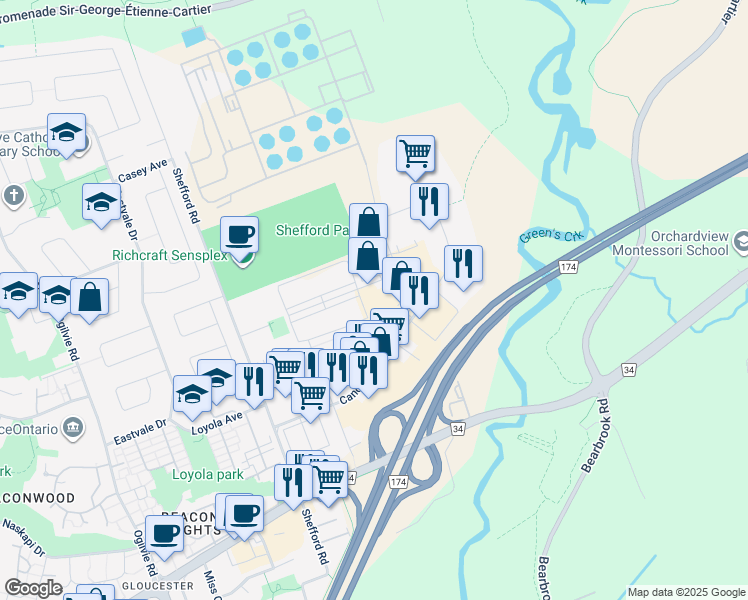Click the school marker at Catholic Elementary School
Viewport: 748px width, 600px height.
pyautogui.click(x=66, y=134)
